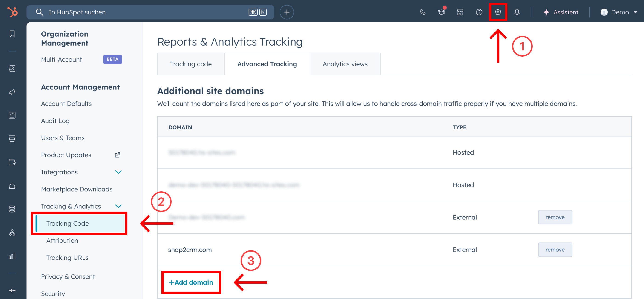Open the Assistent AI button
This screenshot has height=299, width=644.
[561, 12]
